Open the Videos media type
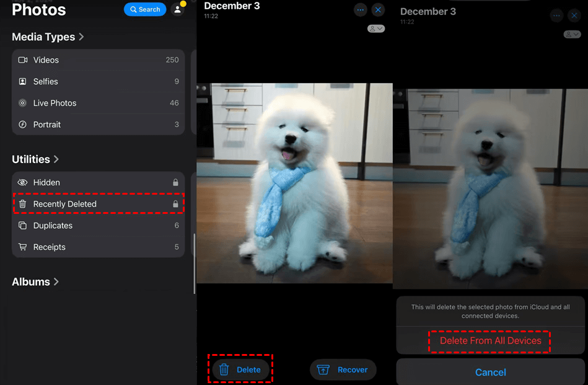Viewport: 588px width, 385px height. [x=99, y=60]
